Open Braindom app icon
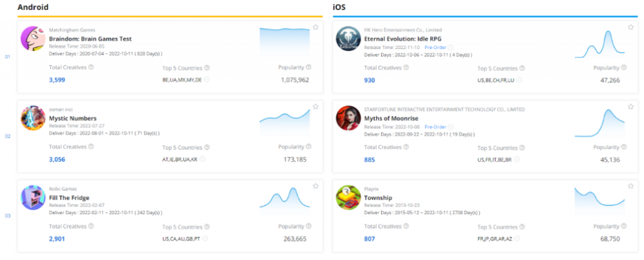Viewport: 644px width, 260px height. [x=33, y=38]
